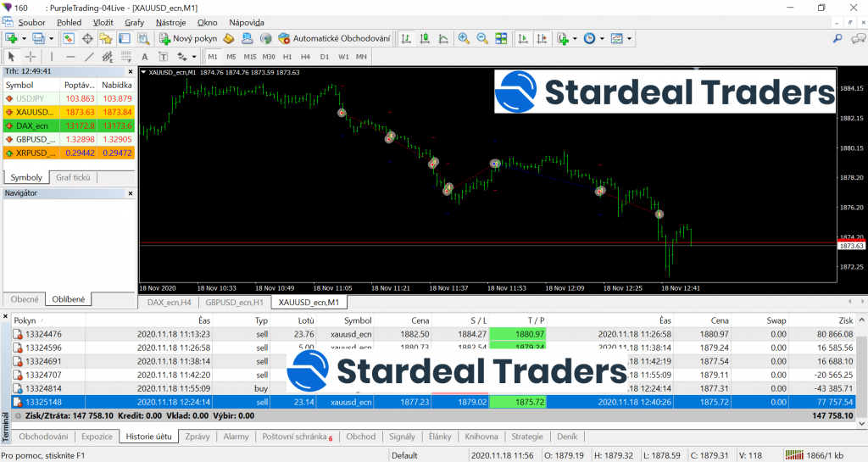Switch timeframe to MN
Image resolution: width=868 pixels, height=462 pixels.
pos(361,57)
